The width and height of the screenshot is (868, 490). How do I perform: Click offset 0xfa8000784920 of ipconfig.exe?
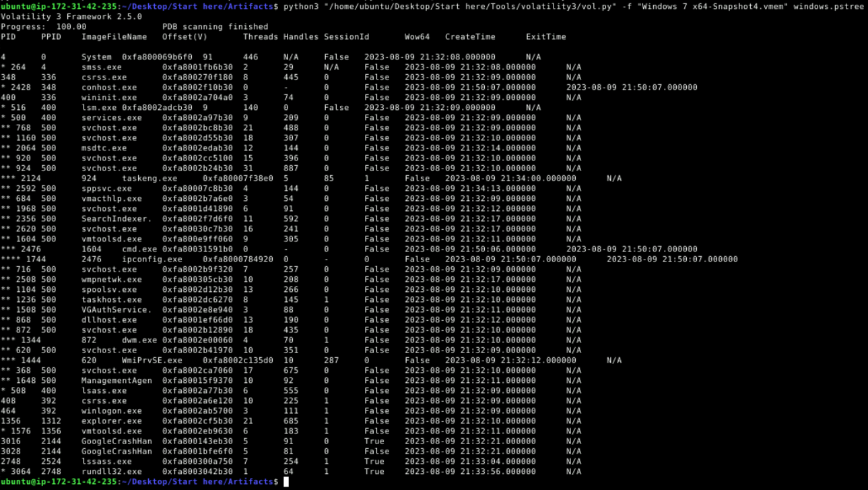pyautogui.click(x=238, y=259)
